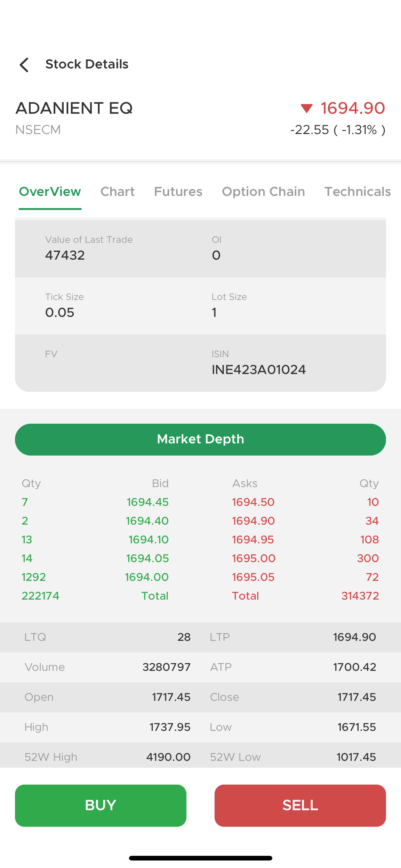401x868 pixels.
Task: Select bid price 1694.05
Action: tap(147, 559)
